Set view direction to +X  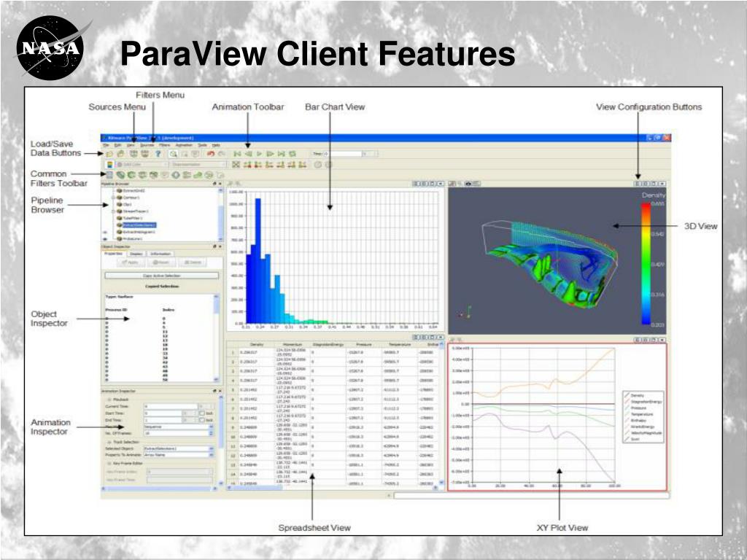pyautogui.click(x=247, y=164)
